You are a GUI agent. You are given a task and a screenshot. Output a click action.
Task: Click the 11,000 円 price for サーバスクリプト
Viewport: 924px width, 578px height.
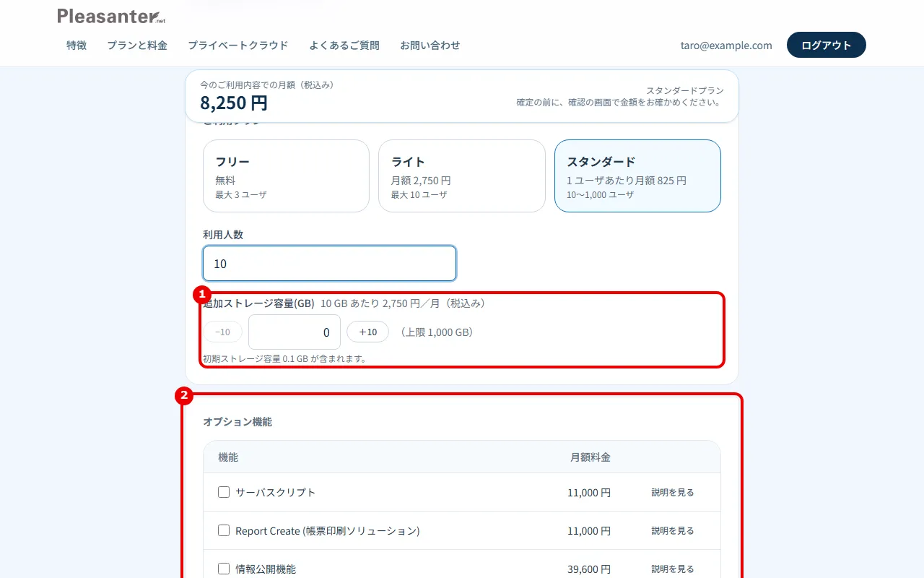[589, 493]
